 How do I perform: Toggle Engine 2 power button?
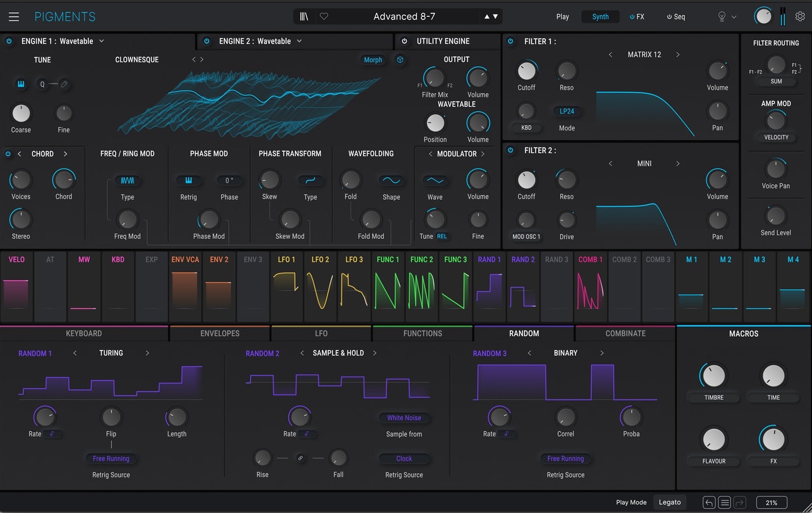[x=206, y=41]
